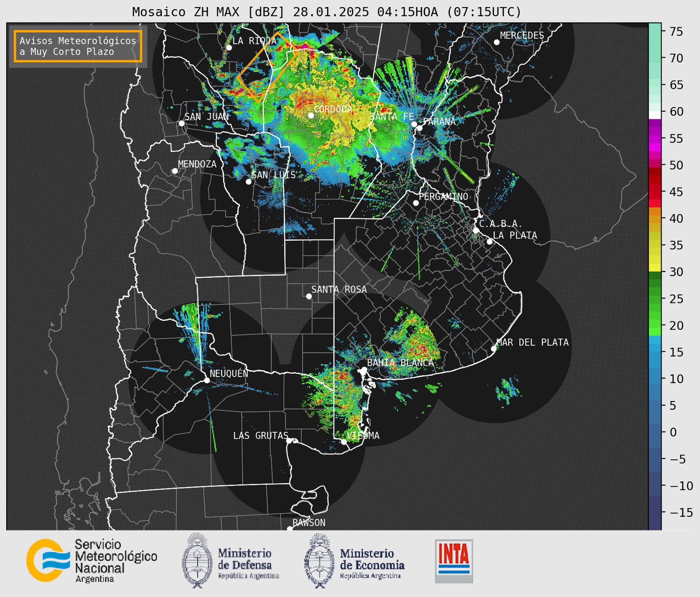Viewport: 700px width, 597px height.
Task: Click the Paraná city label
Action: 439,122
